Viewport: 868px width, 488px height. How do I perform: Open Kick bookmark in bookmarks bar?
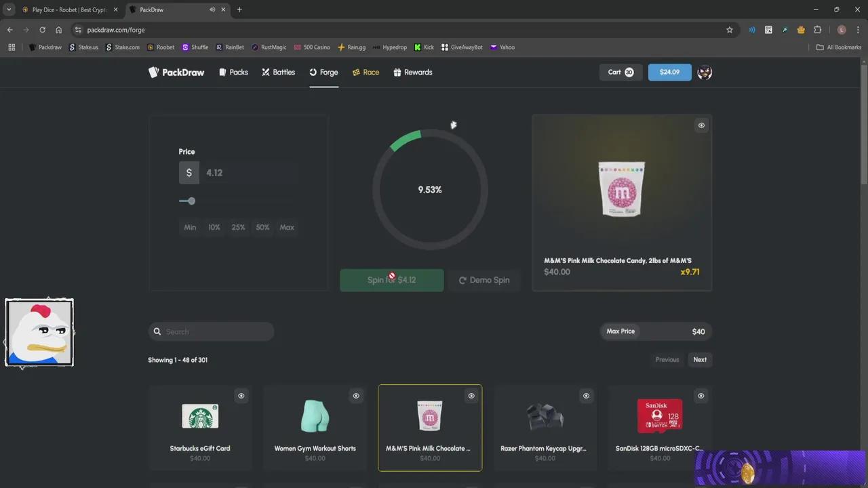click(425, 47)
